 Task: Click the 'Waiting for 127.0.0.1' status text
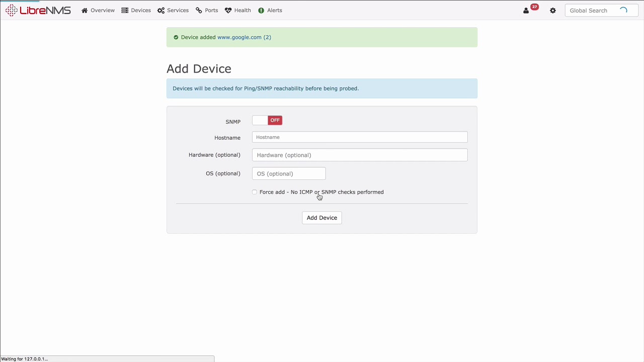(x=25, y=359)
